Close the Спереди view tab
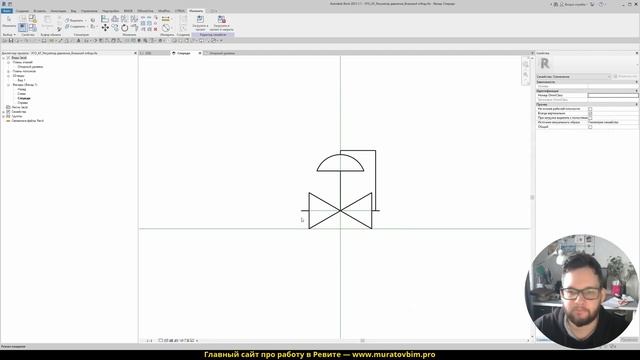640x360 pixels. [x=200, y=53]
